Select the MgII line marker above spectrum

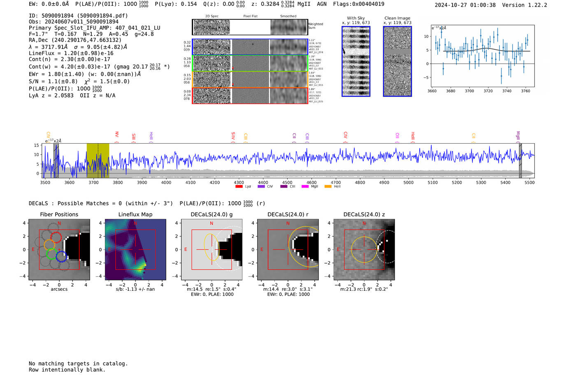(x=518, y=137)
